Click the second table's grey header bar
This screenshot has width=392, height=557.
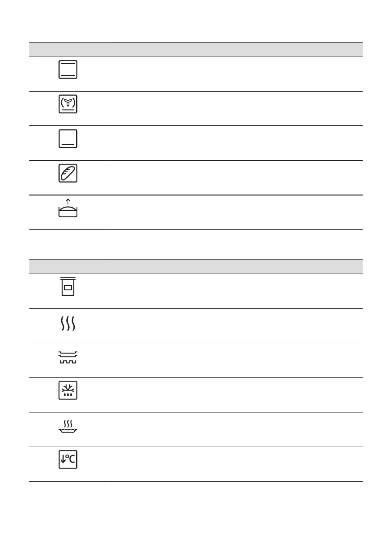[x=196, y=266]
